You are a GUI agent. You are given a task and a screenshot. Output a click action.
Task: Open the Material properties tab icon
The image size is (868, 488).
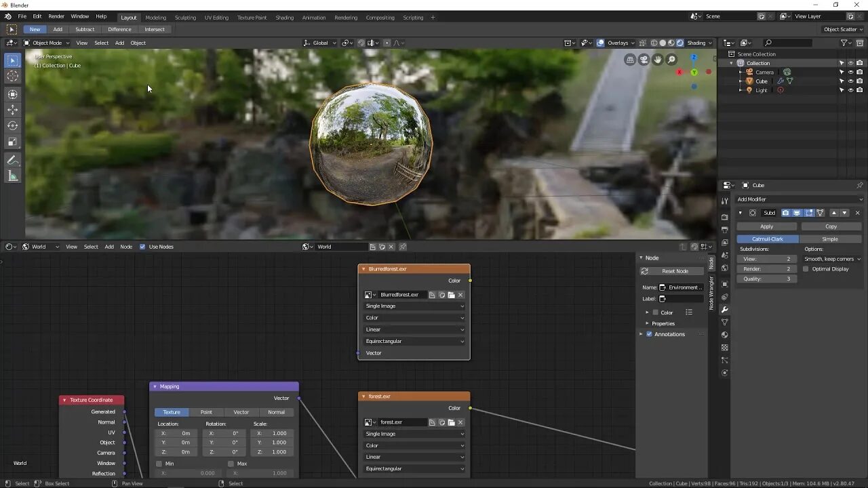725,335
